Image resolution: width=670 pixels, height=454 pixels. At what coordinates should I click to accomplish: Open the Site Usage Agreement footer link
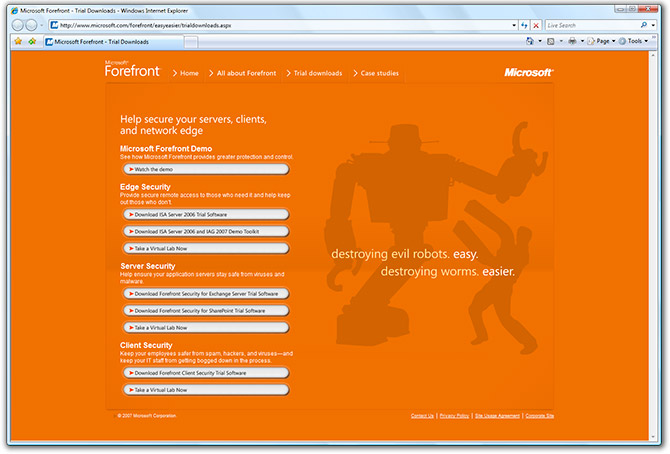[497, 416]
